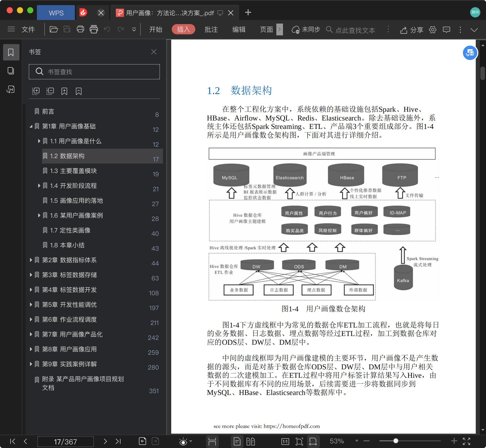Open the hamburger main menu
This screenshot has height=448, width=486.
click(11, 29)
